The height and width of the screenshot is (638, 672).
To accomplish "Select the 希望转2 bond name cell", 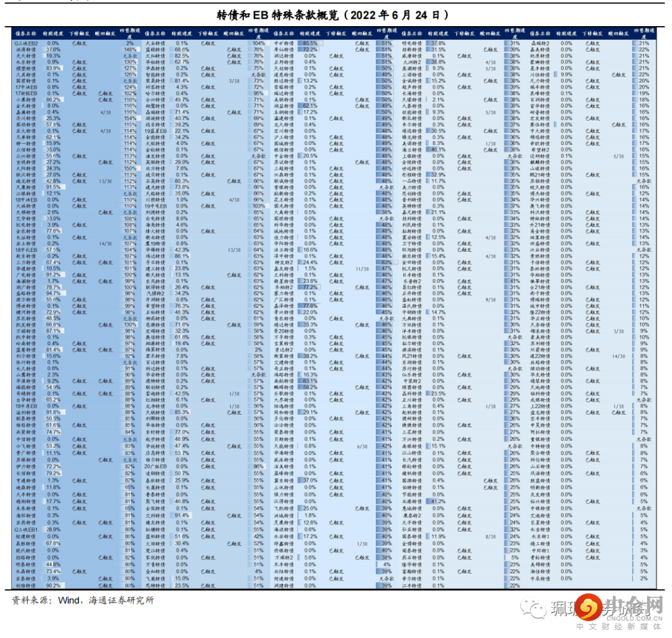I will (x=540, y=150).
